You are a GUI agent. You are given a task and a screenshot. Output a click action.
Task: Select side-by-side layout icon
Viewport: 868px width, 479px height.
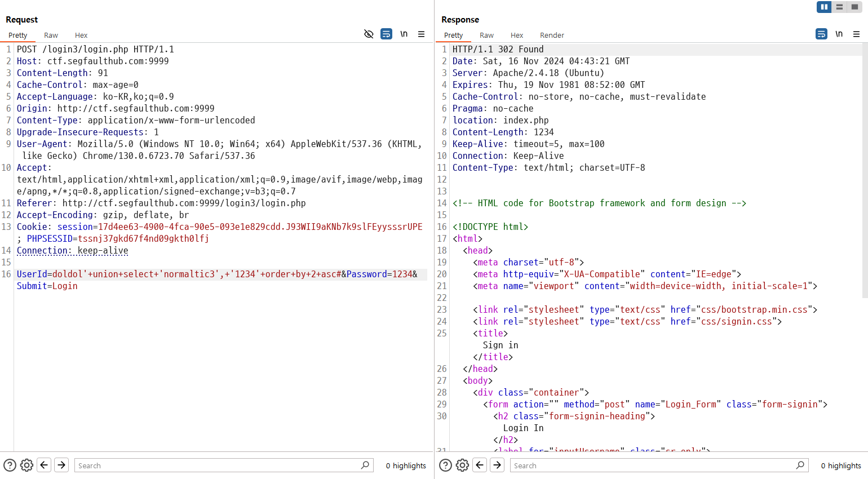824,7
